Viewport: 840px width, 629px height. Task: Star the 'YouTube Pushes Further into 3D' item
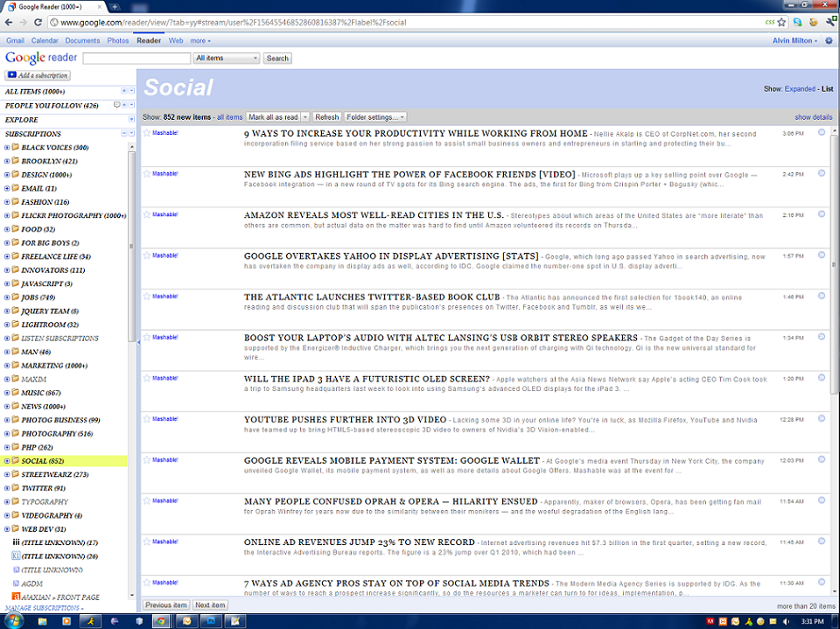click(147, 418)
